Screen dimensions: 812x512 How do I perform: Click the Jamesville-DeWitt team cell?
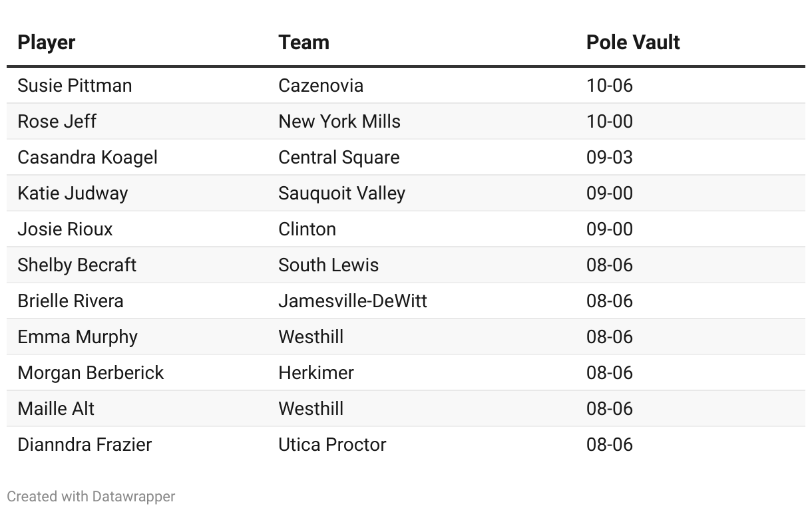pyautogui.click(x=353, y=301)
